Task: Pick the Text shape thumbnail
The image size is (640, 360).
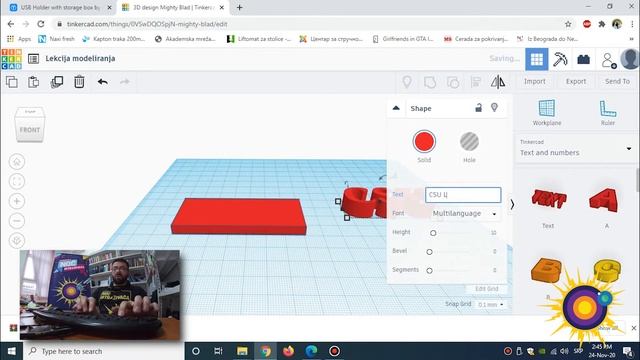Action: coord(548,200)
